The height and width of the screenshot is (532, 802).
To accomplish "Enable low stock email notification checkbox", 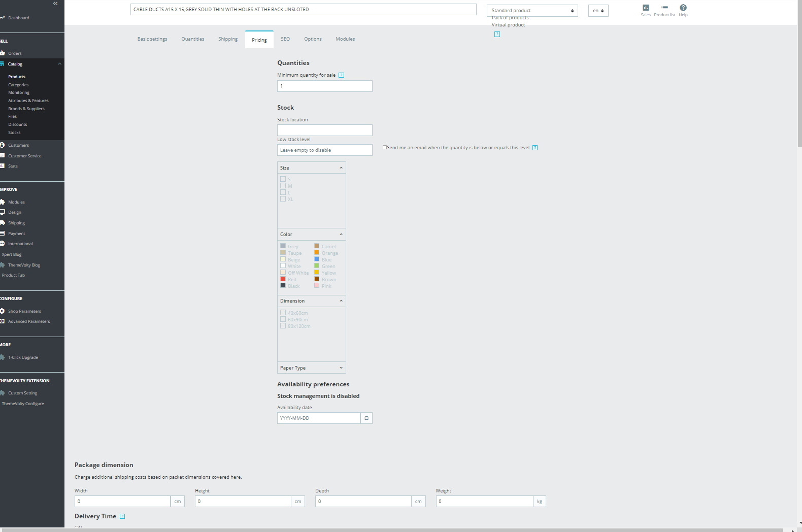I will pyautogui.click(x=385, y=147).
